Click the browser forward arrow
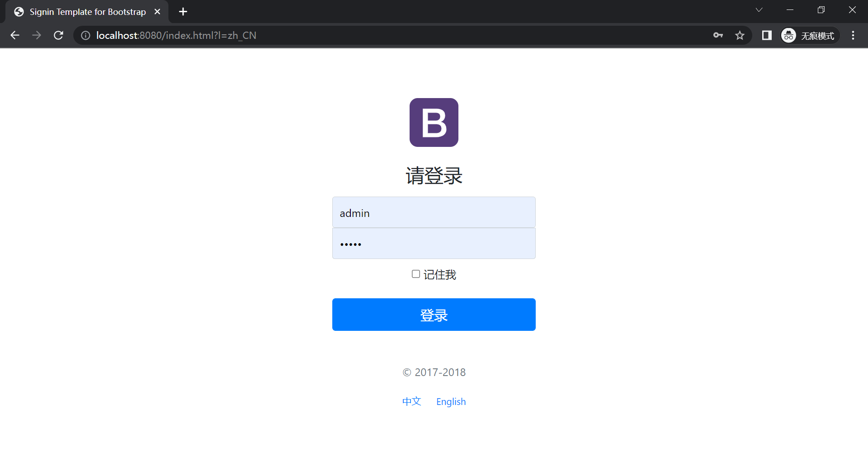Viewport: 868px width, 461px height. coord(37,35)
